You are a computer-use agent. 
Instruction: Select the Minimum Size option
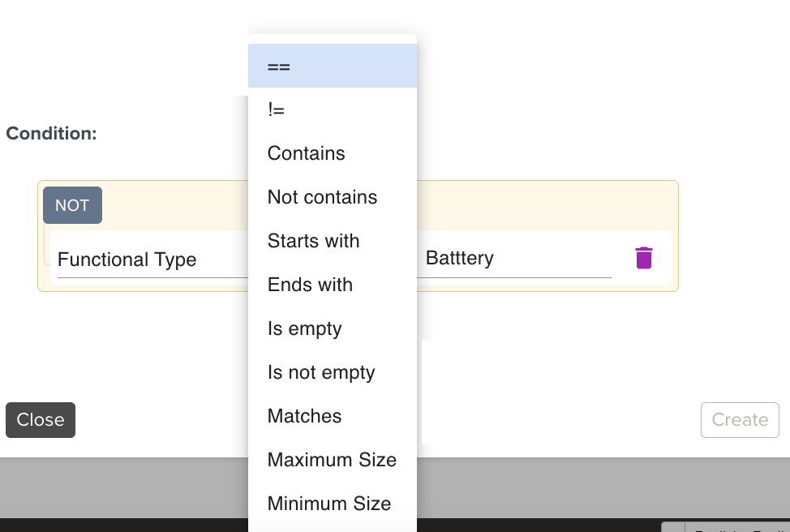pos(332,504)
